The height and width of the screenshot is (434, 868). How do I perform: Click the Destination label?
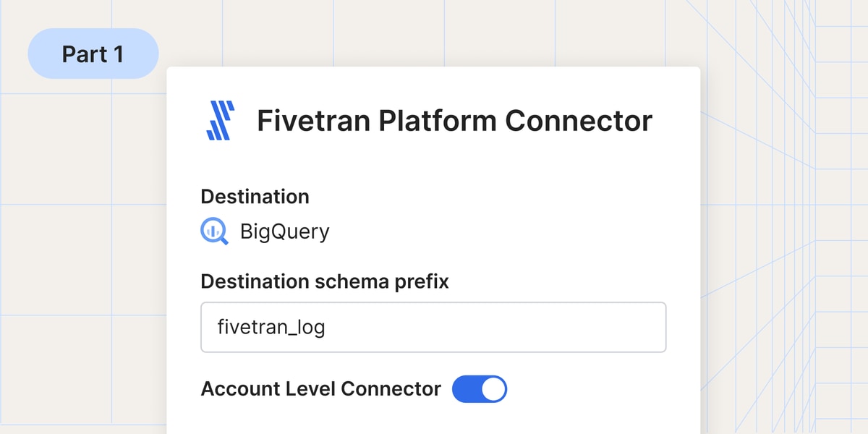255,197
